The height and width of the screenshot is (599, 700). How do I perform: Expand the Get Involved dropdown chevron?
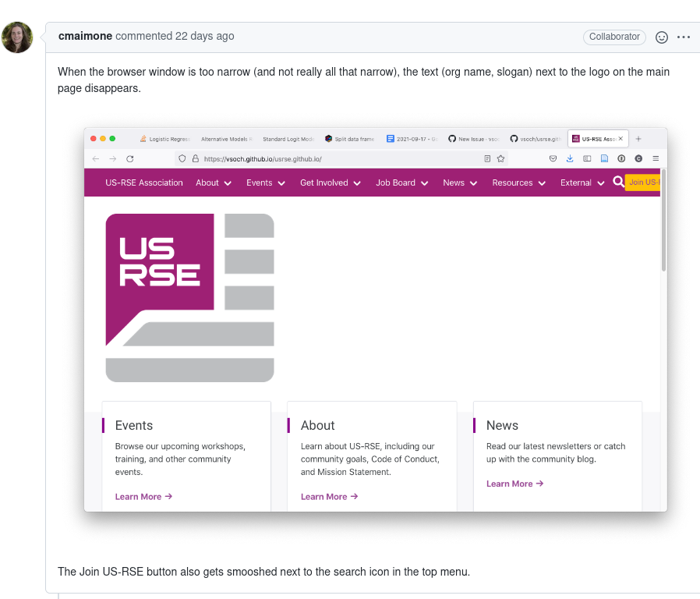coord(357,183)
